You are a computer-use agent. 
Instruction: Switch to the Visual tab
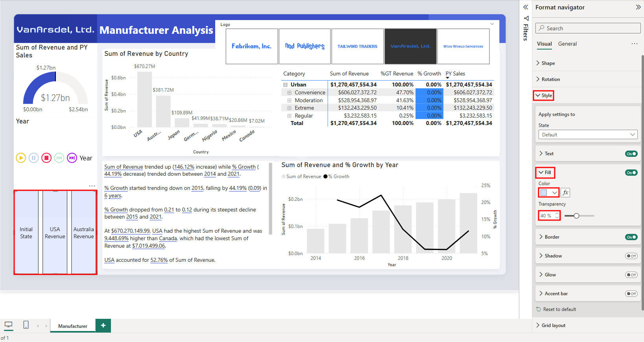tap(544, 44)
